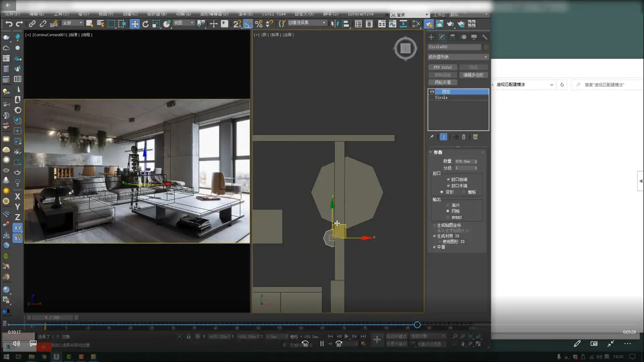Image resolution: width=644 pixels, height=362 pixels.
Task: Open the Interactive menu
Action: [x=360, y=14]
